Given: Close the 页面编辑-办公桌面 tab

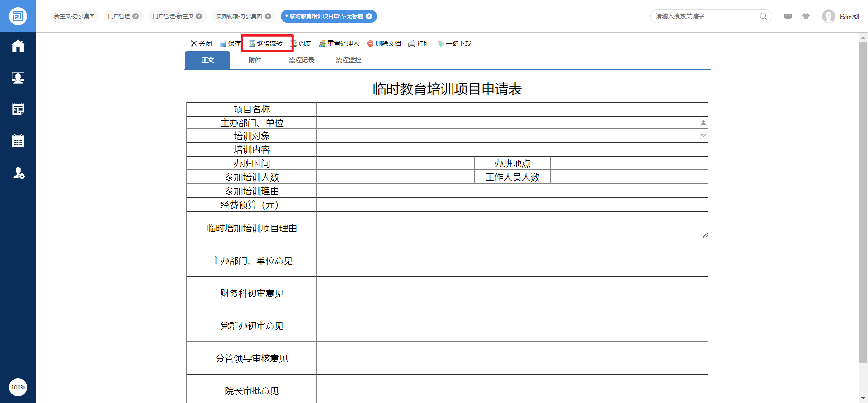Looking at the screenshot, I should click(x=268, y=16).
